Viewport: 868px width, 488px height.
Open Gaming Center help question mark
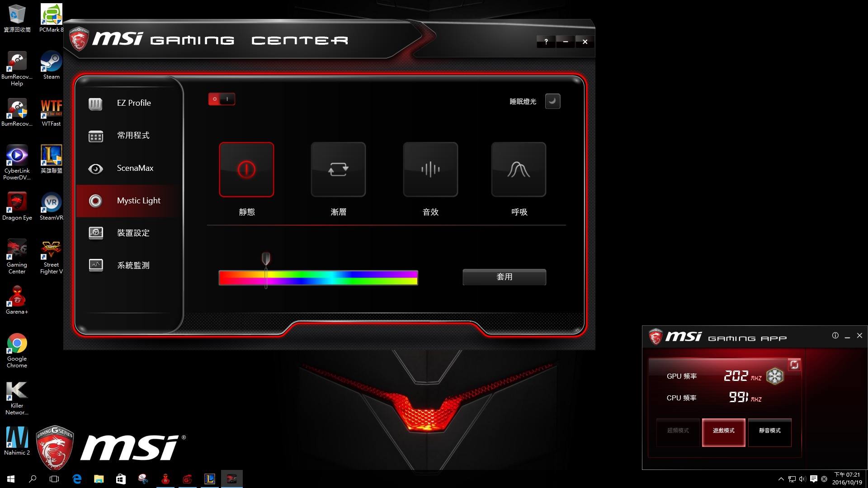pyautogui.click(x=546, y=42)
